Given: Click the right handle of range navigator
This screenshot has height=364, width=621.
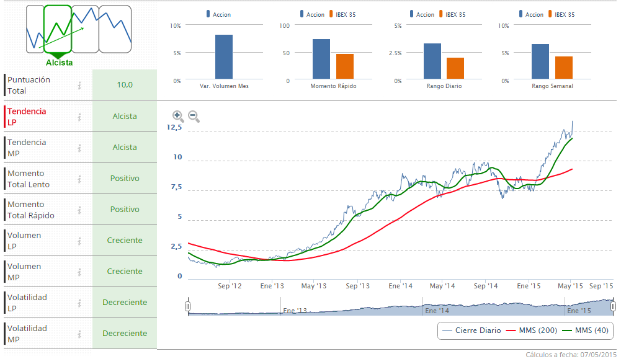Looking at the screenshot, I should (613, 306).
